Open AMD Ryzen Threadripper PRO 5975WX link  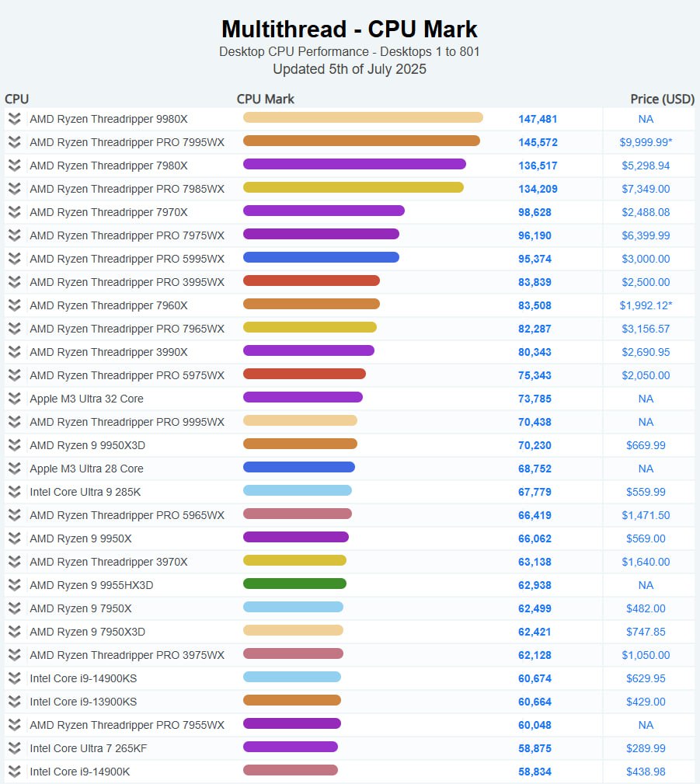(127, 375)
